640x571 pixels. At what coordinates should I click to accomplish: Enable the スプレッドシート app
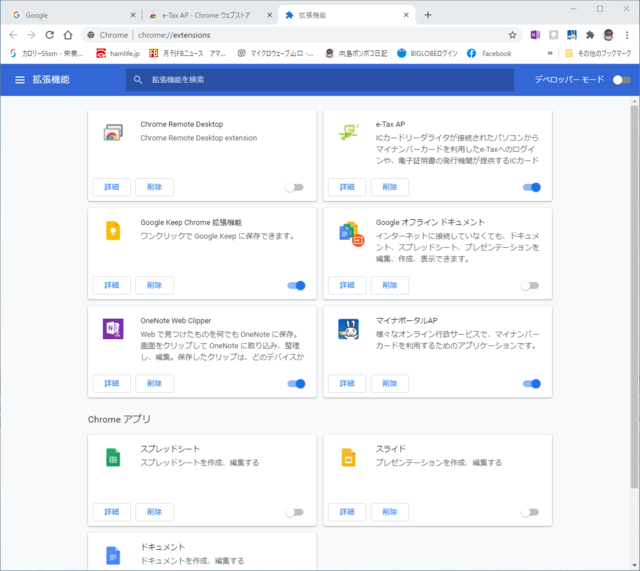(295, 512)
